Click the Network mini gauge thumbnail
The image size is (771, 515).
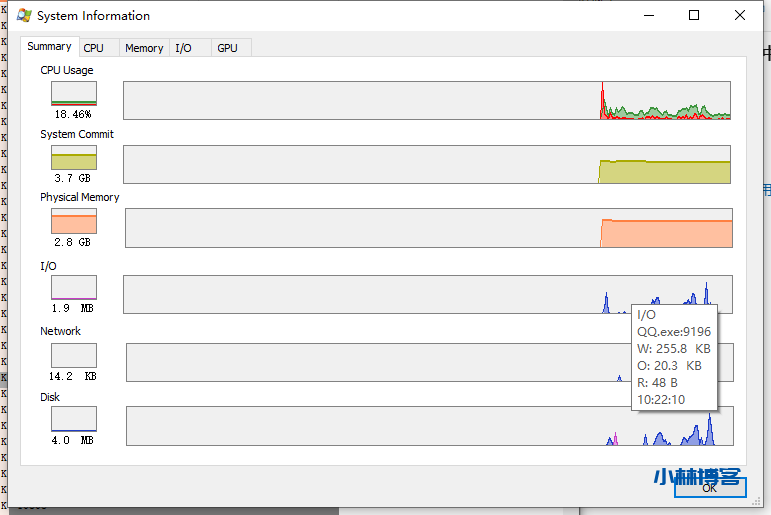coord(74,355)
